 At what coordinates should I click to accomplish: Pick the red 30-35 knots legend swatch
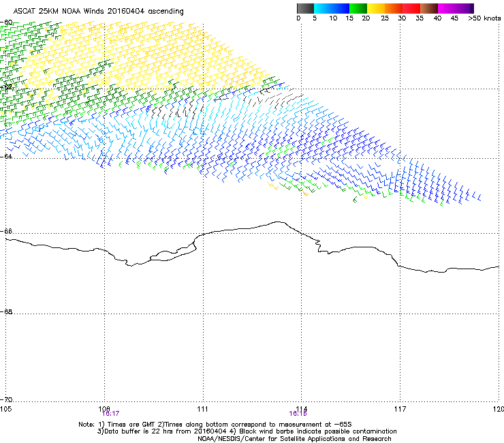point(411,8)
